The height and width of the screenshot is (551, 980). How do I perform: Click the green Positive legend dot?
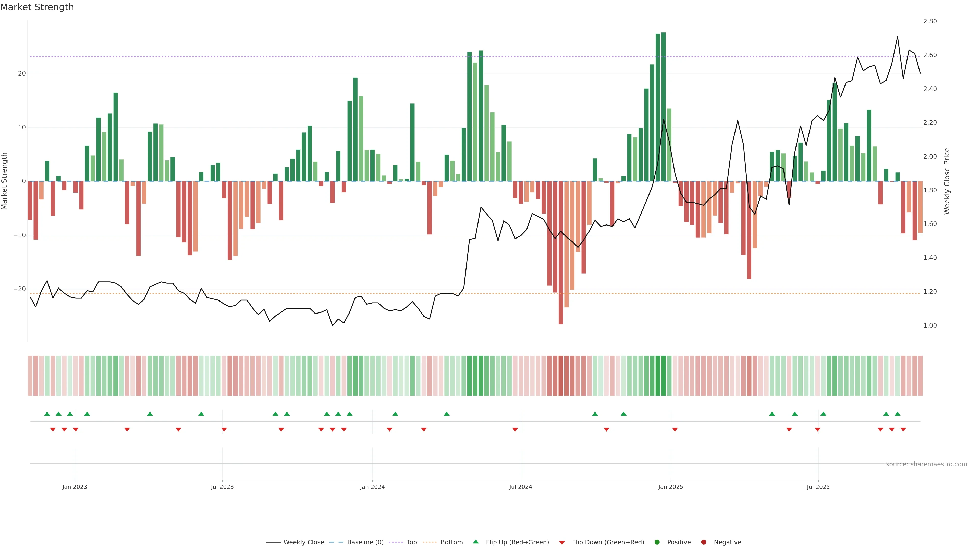657,542
